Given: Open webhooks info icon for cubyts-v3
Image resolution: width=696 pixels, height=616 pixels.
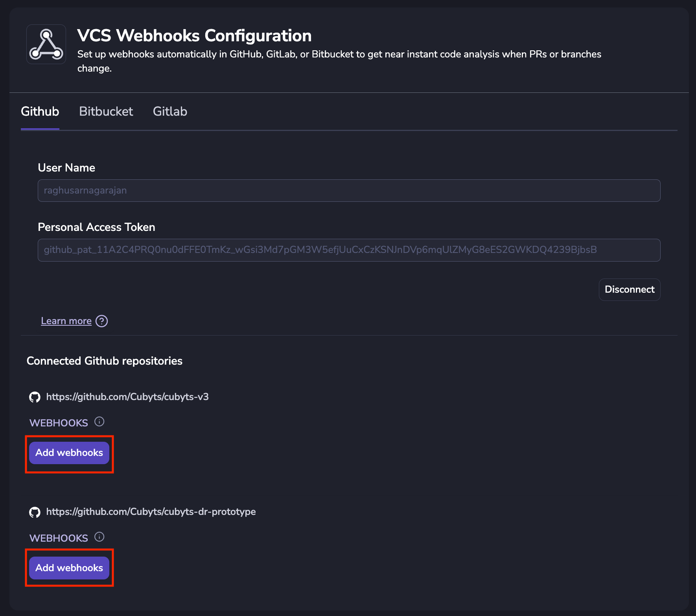Looking at the screenshot, I should click(x=99, y=422).
